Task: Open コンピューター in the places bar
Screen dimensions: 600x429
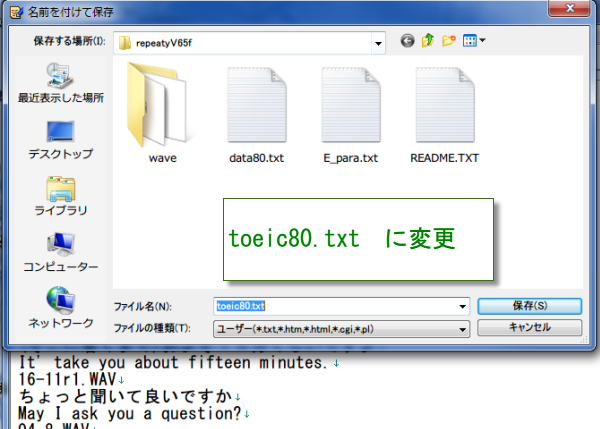Action: [60, 252]
